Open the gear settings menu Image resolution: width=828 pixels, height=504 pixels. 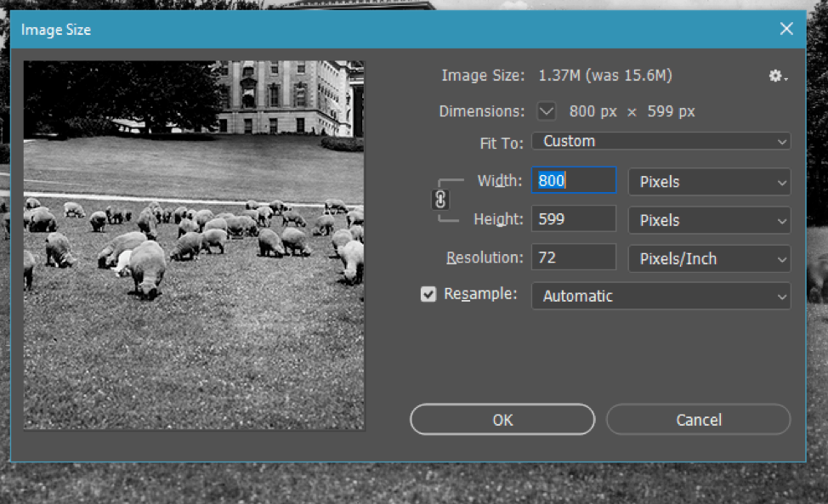tap(777, 76)
